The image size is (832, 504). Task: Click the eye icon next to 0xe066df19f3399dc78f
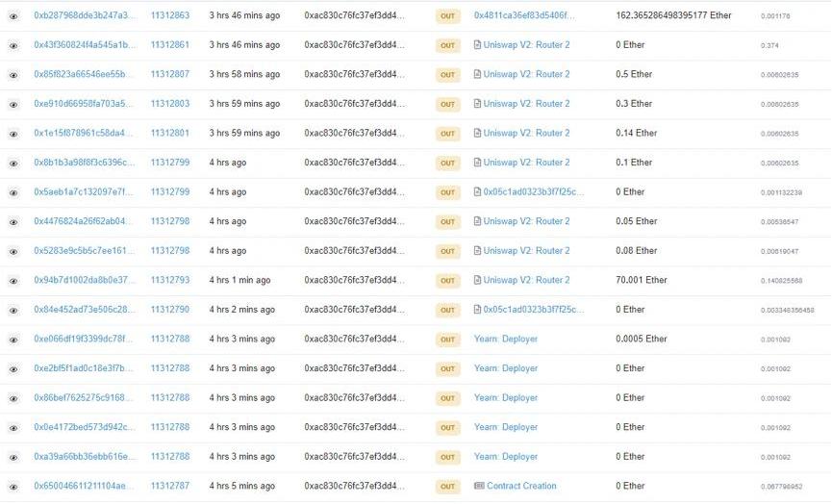[x=13, y=340]
